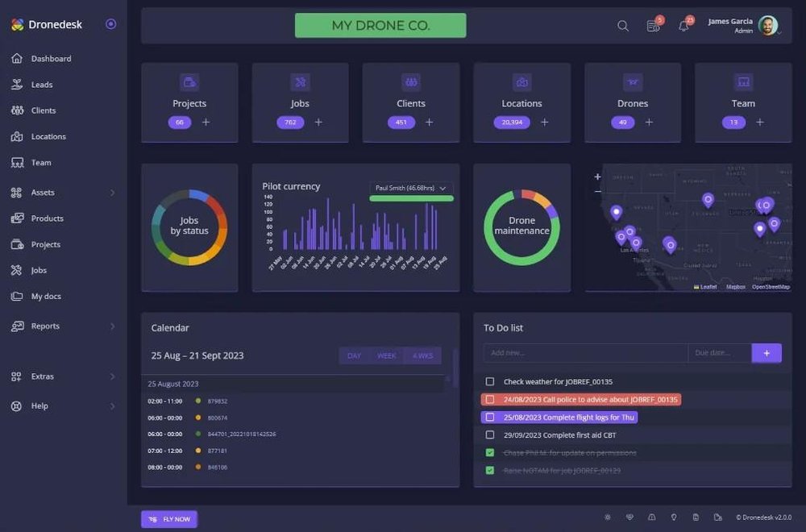The height and width of the screenshot is (532, 806).
Task: Check the 'Check weather for JOBREF_00135' task
Action: tap(489, 382)
